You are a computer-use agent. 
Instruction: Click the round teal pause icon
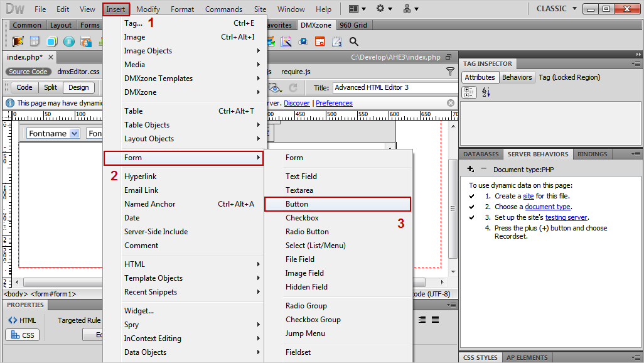pyautogui.click(x=68, y=41)
